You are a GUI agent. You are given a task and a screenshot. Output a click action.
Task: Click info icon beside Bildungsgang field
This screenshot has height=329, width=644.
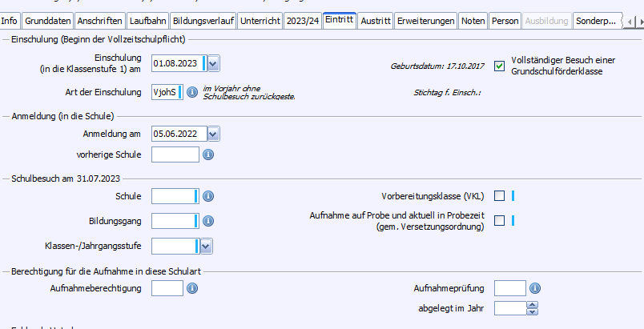tap(207, 221)
